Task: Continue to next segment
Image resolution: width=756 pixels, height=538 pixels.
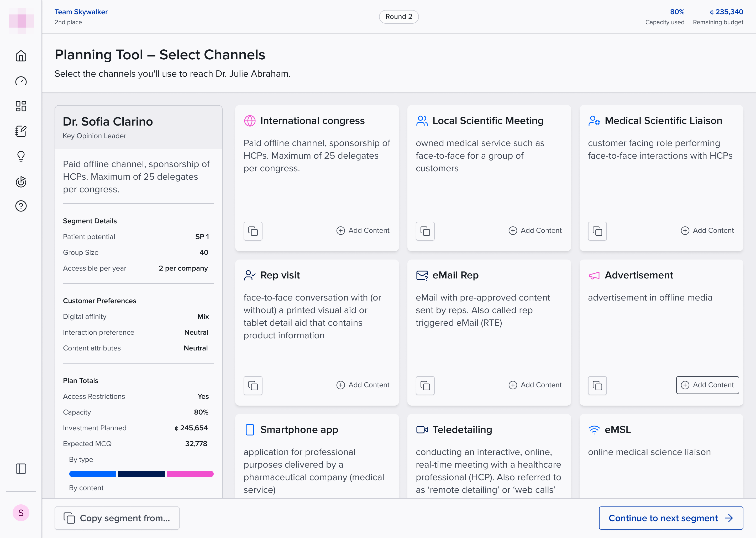Action: click(x=671, y=518)
